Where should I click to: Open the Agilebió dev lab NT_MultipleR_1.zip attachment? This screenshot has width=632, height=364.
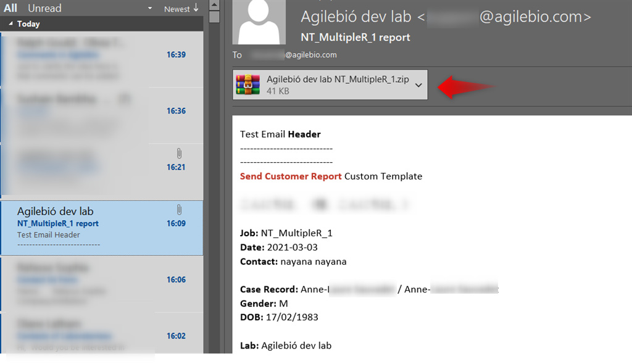tap(330, 85)
